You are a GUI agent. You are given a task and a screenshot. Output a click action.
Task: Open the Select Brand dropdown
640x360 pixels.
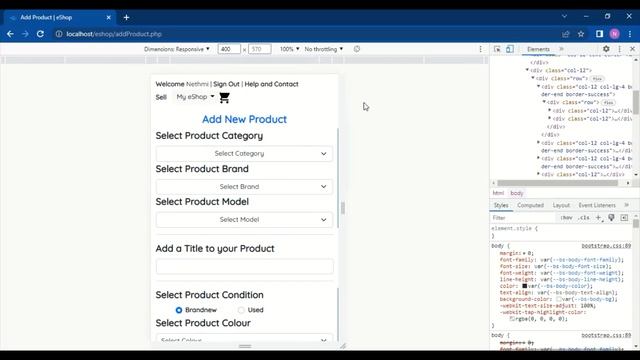[244, 187]
